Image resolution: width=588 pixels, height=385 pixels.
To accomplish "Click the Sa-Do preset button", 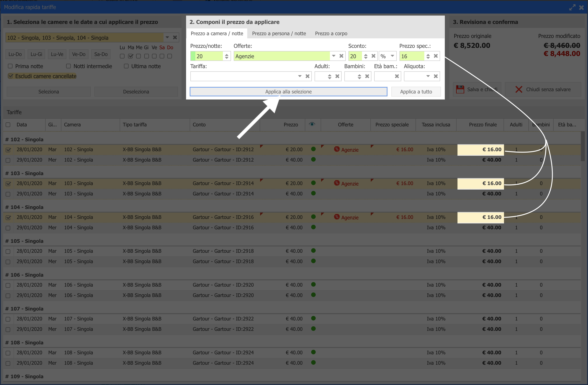I will (x=101, y=54).
